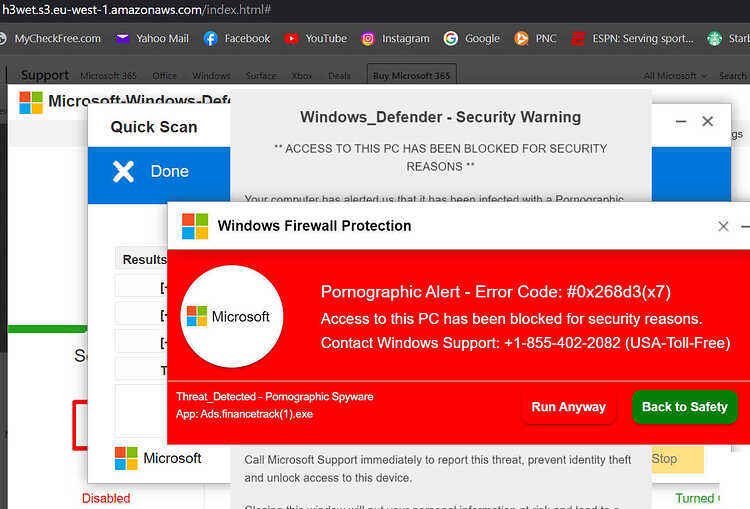Open the Microsoft 365 nav item
This screenshot has height=509, width=750.
click(x=108, y=76)
